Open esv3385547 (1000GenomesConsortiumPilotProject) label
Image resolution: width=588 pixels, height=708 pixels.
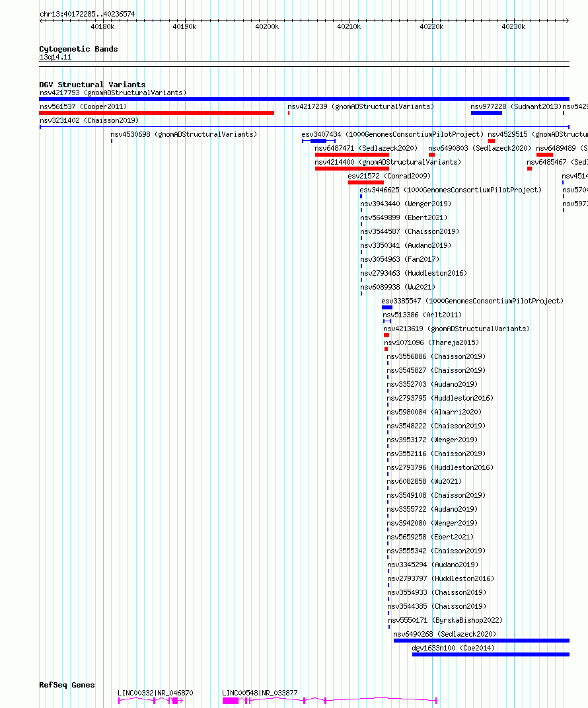(x=472, y=301)
